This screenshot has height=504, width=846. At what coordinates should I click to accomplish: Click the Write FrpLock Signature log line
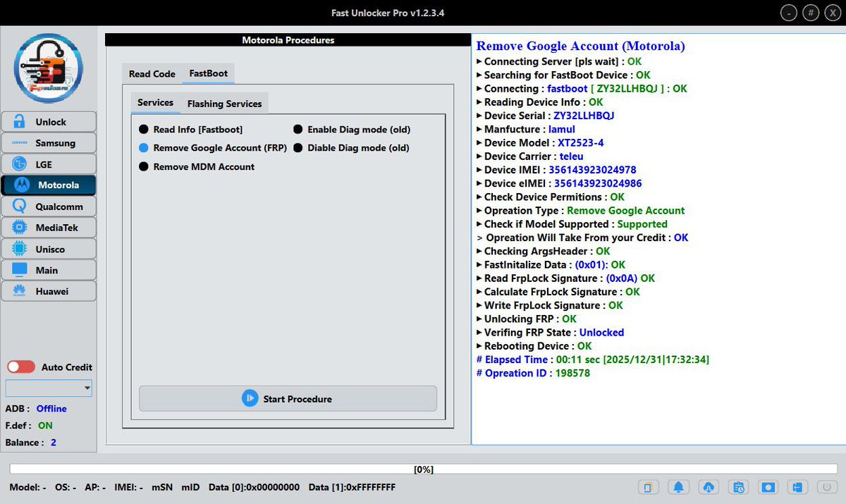550,305
